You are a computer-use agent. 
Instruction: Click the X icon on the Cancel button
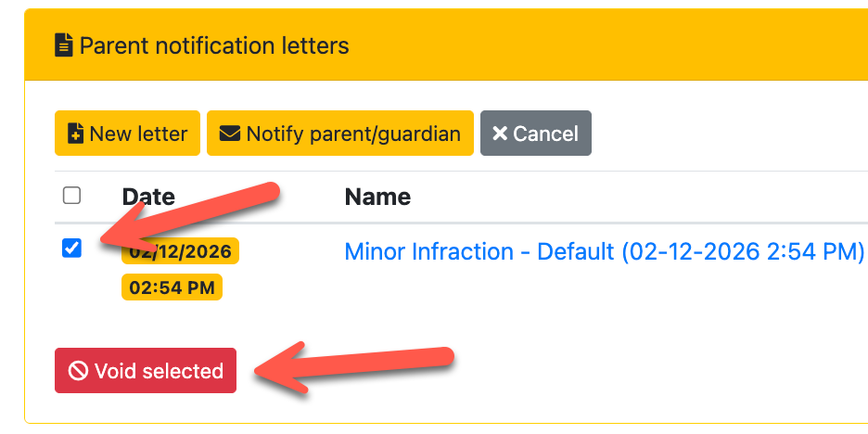(500, 134)
